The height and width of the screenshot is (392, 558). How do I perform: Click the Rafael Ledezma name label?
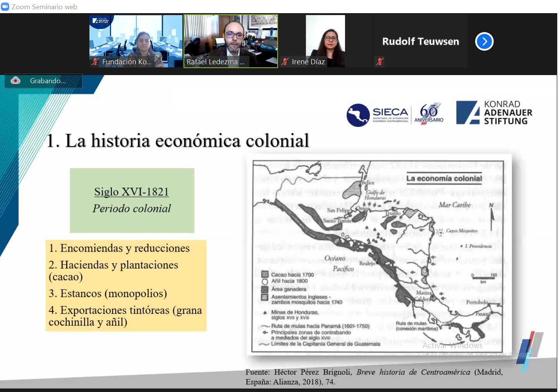point(215,62)
